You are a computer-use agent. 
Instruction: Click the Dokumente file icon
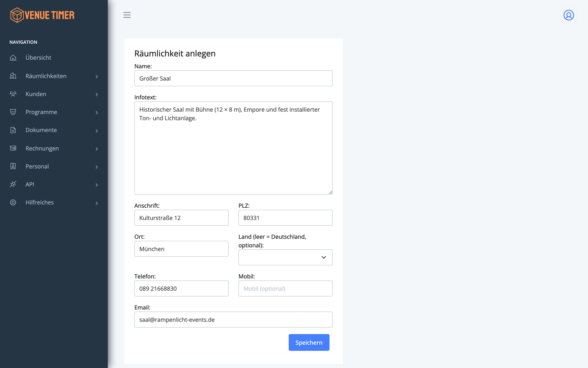coord(13,130)
